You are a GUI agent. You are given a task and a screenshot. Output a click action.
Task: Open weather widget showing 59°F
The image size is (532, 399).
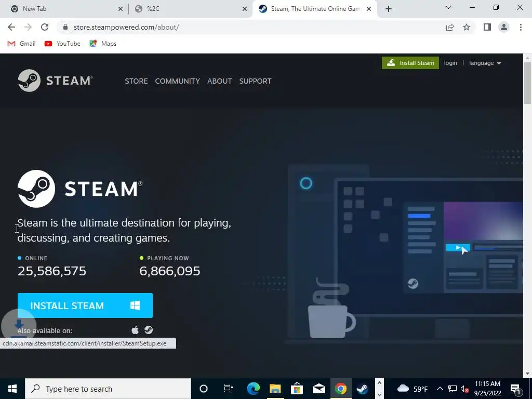point(412,389)
